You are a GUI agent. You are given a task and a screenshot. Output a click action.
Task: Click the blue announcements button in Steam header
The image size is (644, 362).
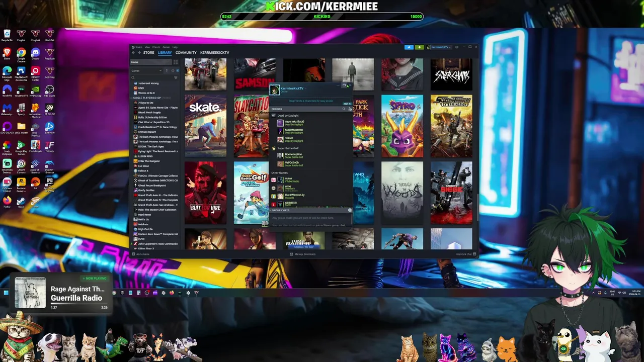point(409,47)
